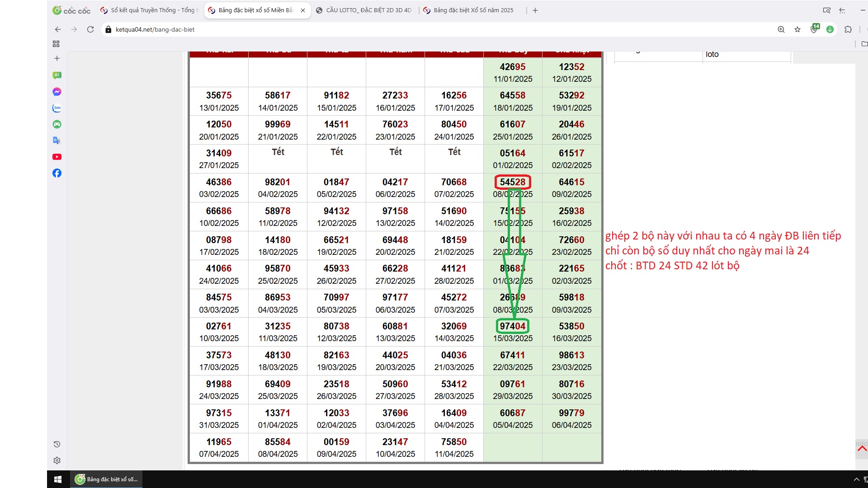Click result 61517 dated 02/02/2025
This screenshot has height=488, width=868.
571,153
